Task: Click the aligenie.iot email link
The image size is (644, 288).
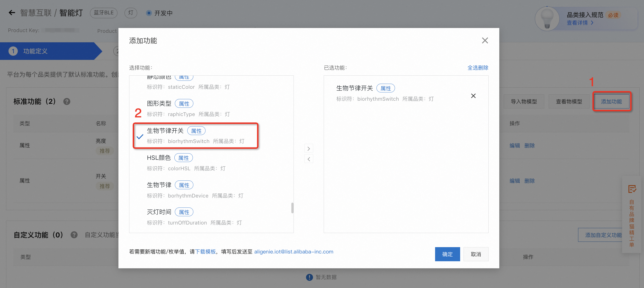Action: 294,252
